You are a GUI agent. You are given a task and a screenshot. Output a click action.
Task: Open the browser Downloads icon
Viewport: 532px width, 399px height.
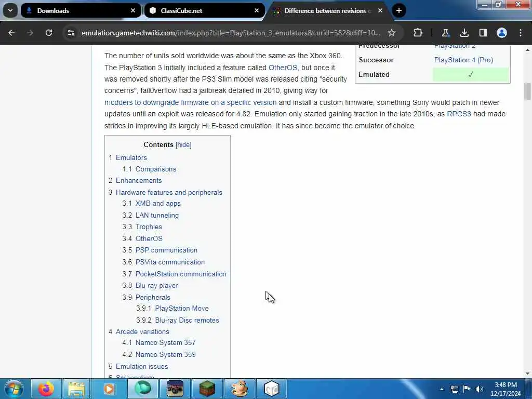click(x=464, y=33)
